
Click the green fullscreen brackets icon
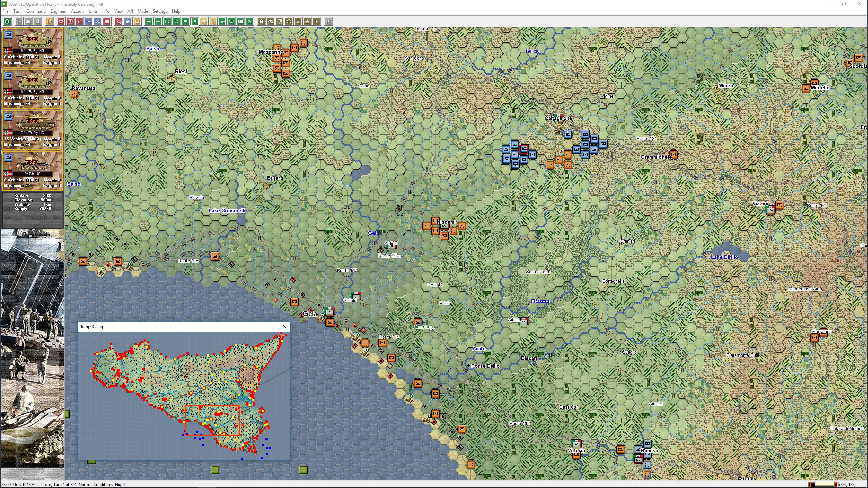point(176,22)
